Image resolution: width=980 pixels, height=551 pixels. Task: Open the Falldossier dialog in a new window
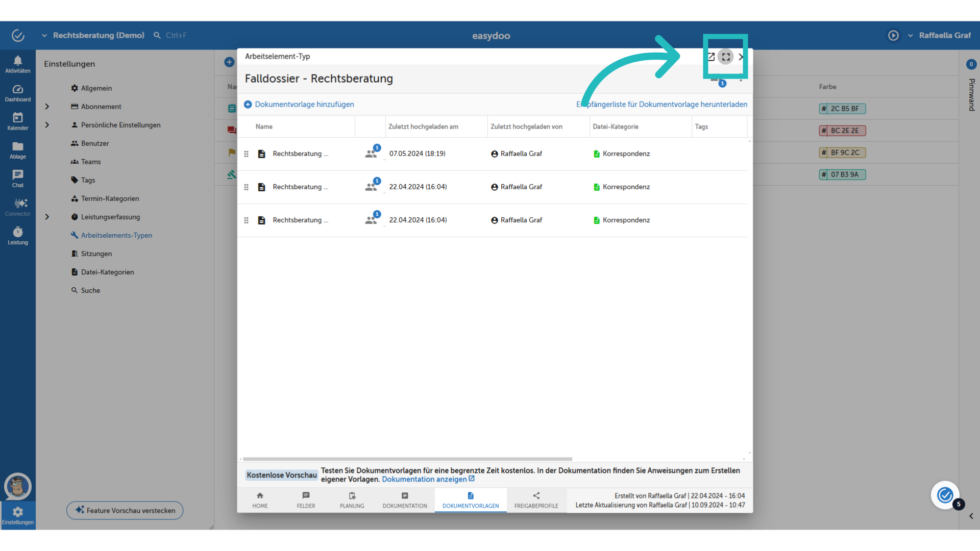click(x=711, y=57)
